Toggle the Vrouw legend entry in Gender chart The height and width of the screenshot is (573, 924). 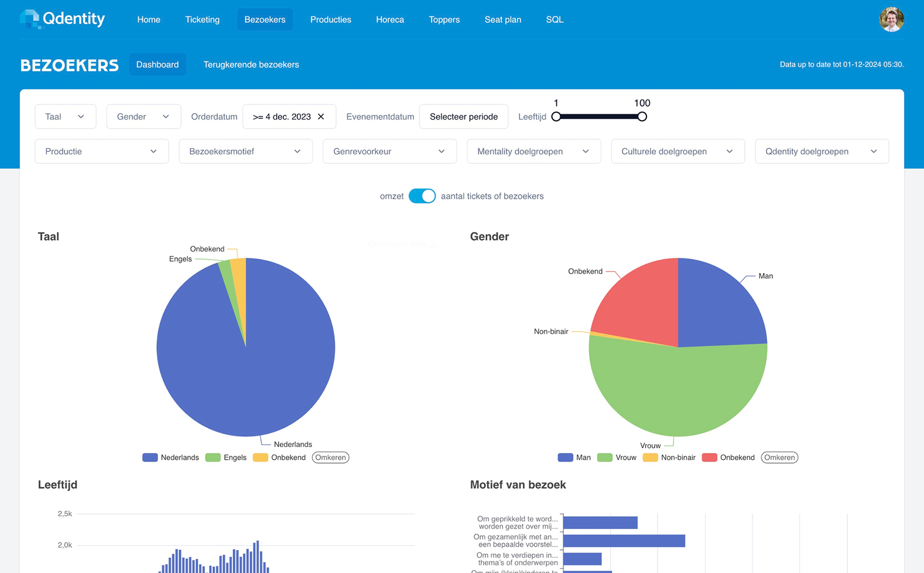click(617, 458)
